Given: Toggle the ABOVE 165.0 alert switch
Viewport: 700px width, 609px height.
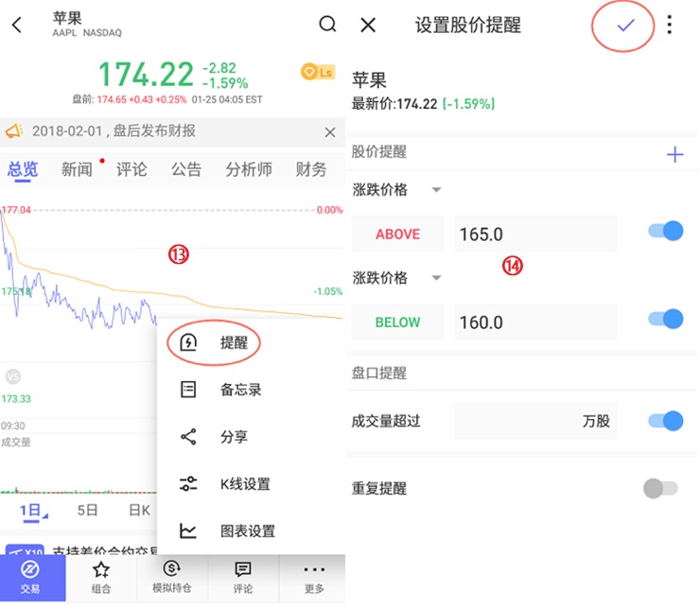Looking at the screenshot, I should tap(666, 231).
